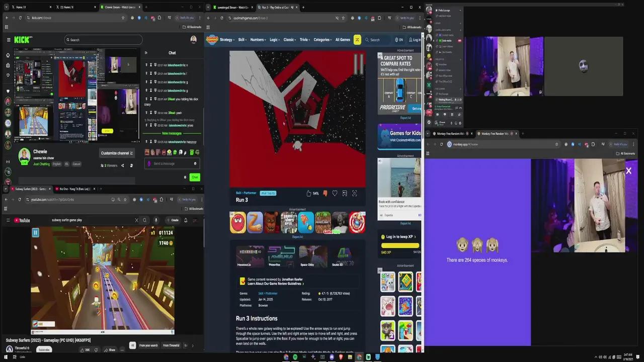Screen dimensions: 644x362
Task: Bookmark the kick.com page with star
Action: 123,18
